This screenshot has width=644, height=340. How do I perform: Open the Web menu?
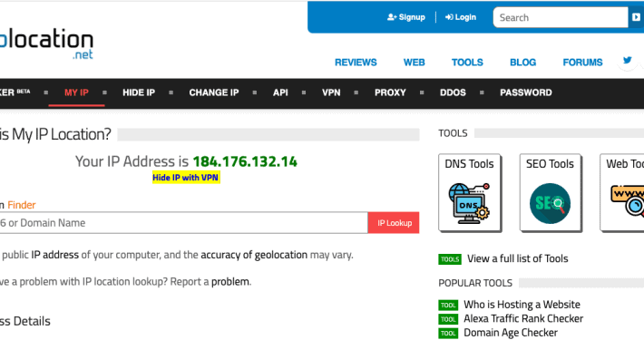(414, 63)
